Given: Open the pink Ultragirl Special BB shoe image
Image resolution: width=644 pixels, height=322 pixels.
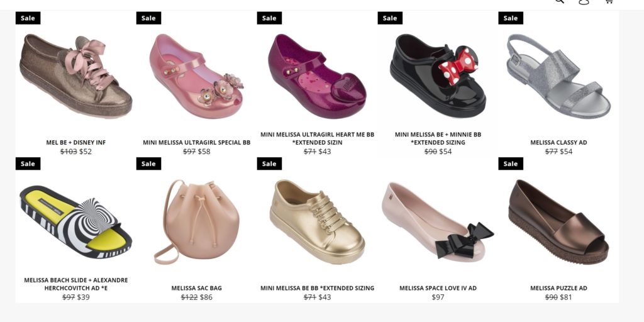Looking at the screenshot, I should click(x=196, y=76).
